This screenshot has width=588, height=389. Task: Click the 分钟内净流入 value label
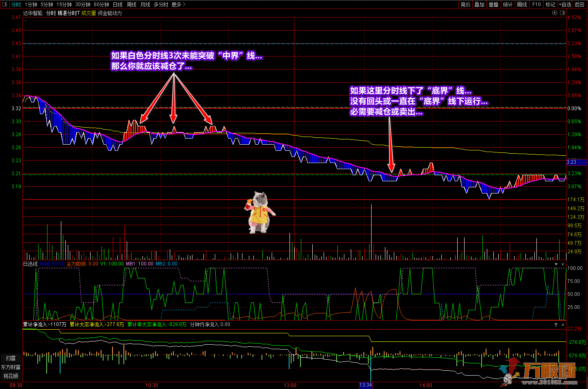210,324
